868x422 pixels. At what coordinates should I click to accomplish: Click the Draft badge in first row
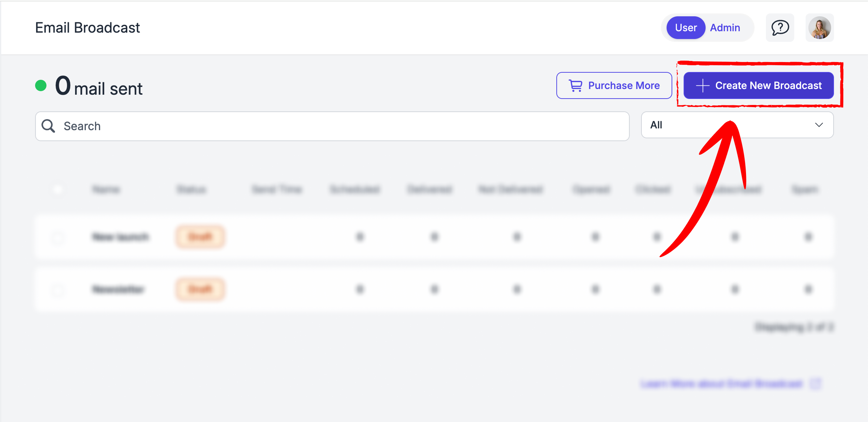(x=200, y=237)
